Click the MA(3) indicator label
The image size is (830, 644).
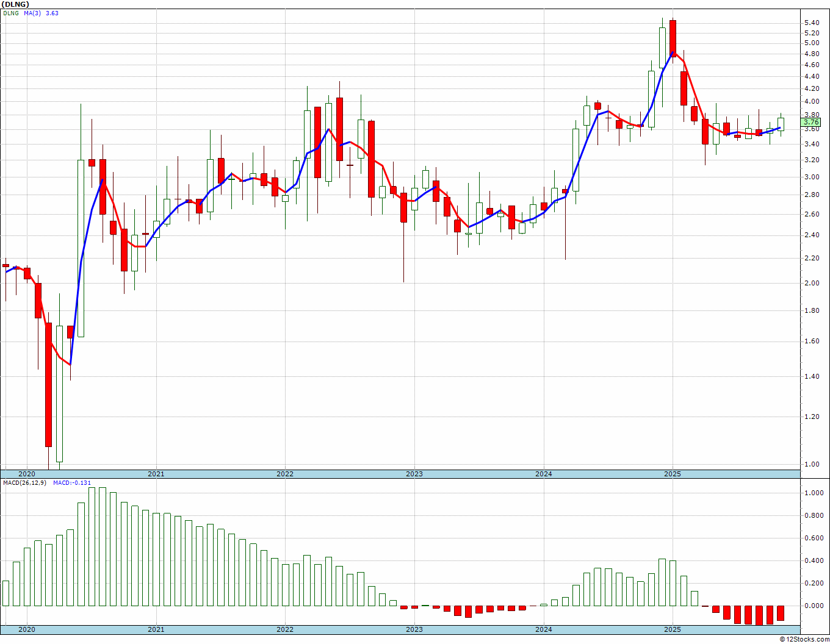pyautogui.click(x=33, y=13)
